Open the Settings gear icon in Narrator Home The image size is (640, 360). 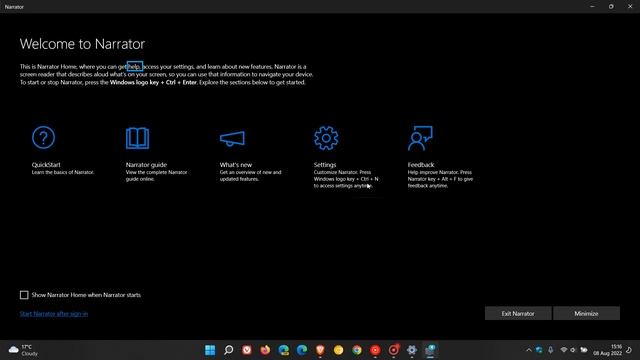tap(326, 138)
